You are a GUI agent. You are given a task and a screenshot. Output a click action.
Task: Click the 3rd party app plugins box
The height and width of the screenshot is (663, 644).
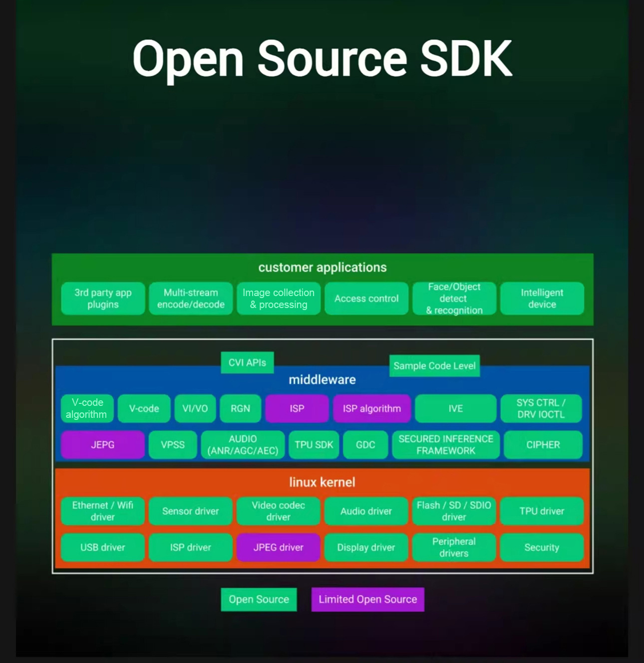(x=103, y=299)
